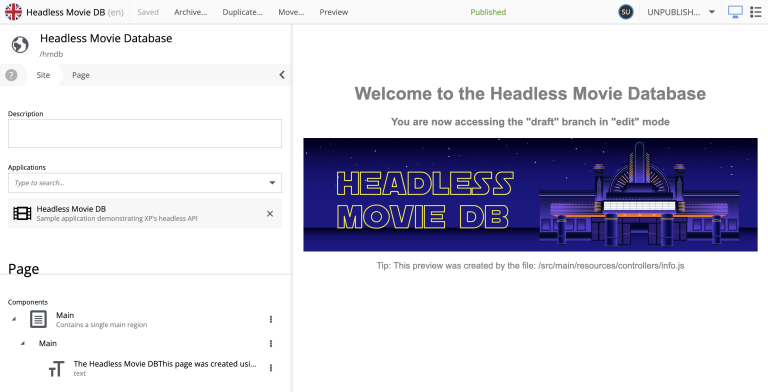Click the SU user avatar
Screen dimensions: 768x392
coord(625,12)
